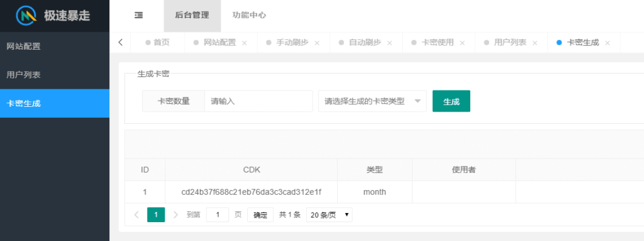
Task: Click the tab bar left-scroll arrow
Action: pyautogui.click(x=120, y=42)
